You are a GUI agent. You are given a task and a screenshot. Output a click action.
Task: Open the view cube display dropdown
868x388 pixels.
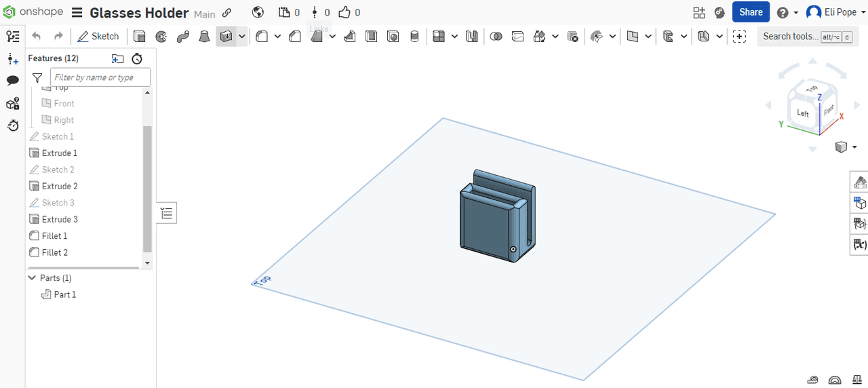click(x=846, y=147)
